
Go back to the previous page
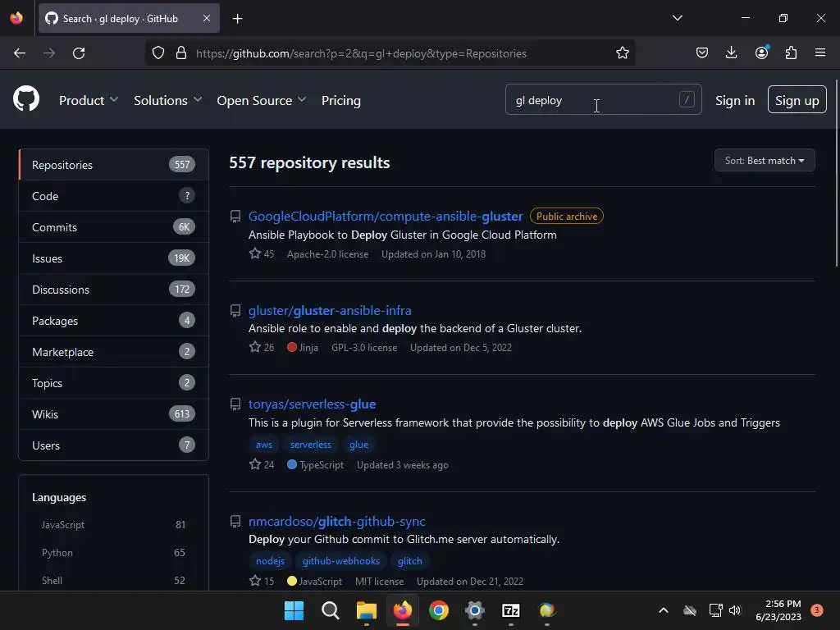(20, 53)
